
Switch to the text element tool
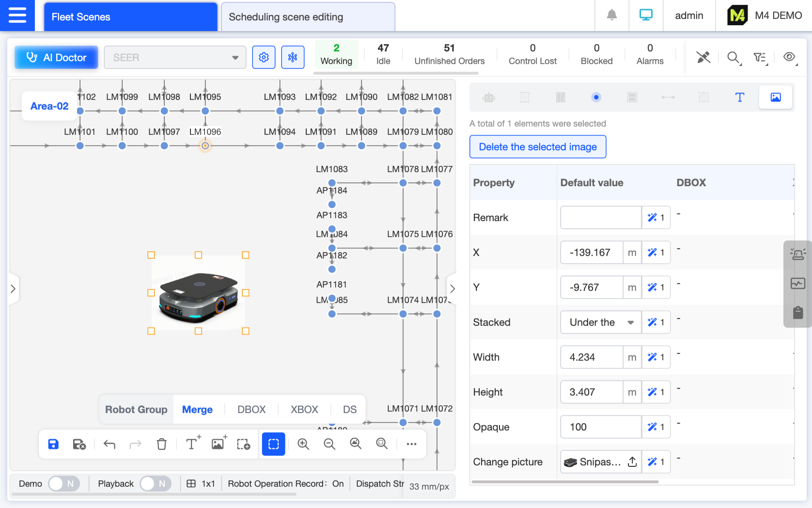[x=740, y=97]
